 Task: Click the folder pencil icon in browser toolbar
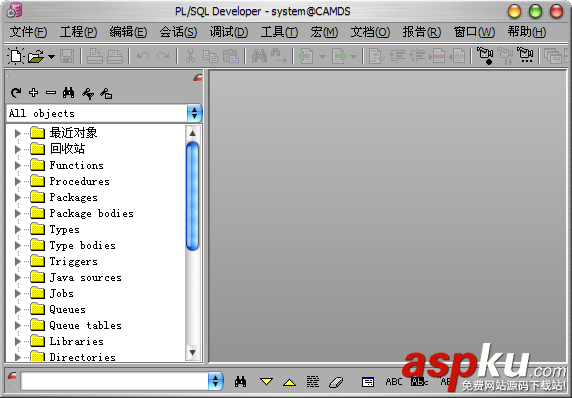[x=106, y=94]
